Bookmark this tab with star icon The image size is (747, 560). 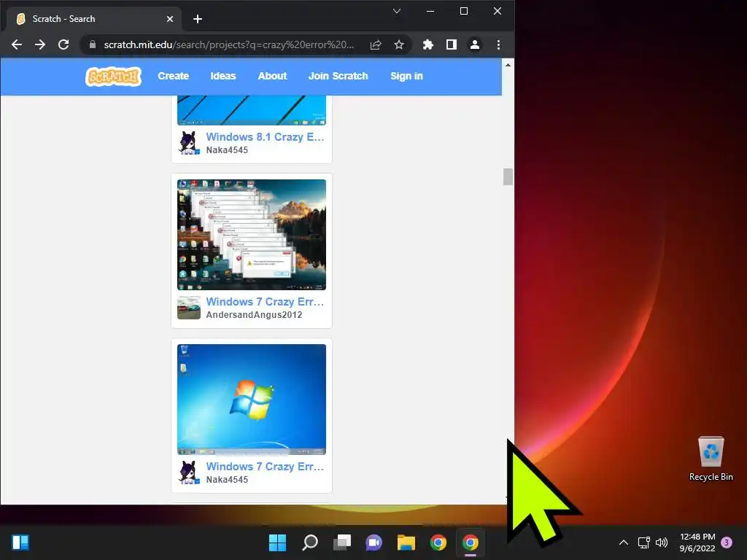399,44
